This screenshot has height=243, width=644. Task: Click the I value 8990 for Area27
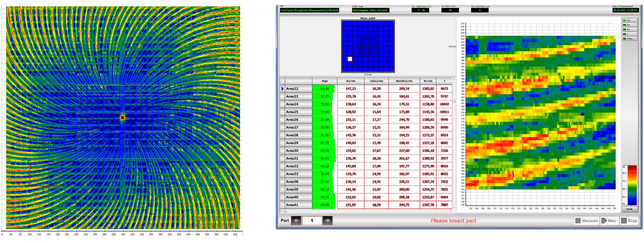pos(444,127)
